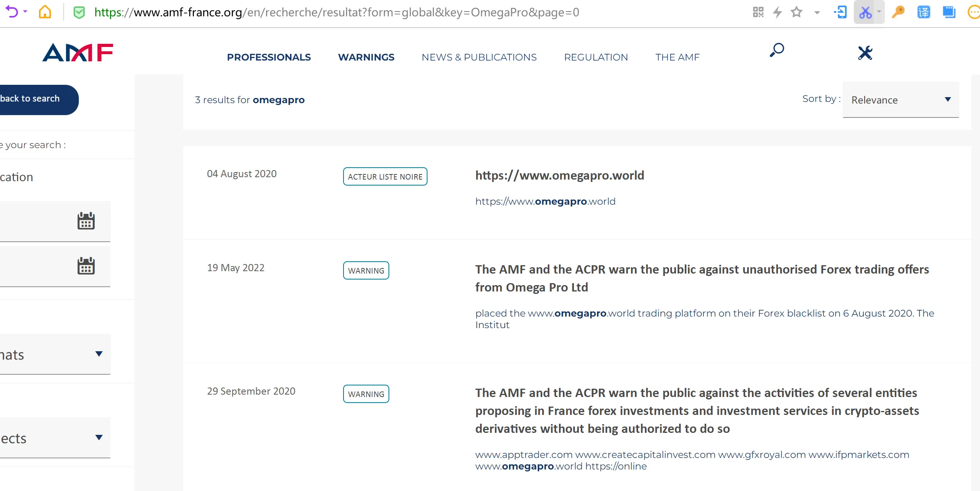Click the browser undo/back arrow icon
980x491 pixels.
click(x=12, y=12)
